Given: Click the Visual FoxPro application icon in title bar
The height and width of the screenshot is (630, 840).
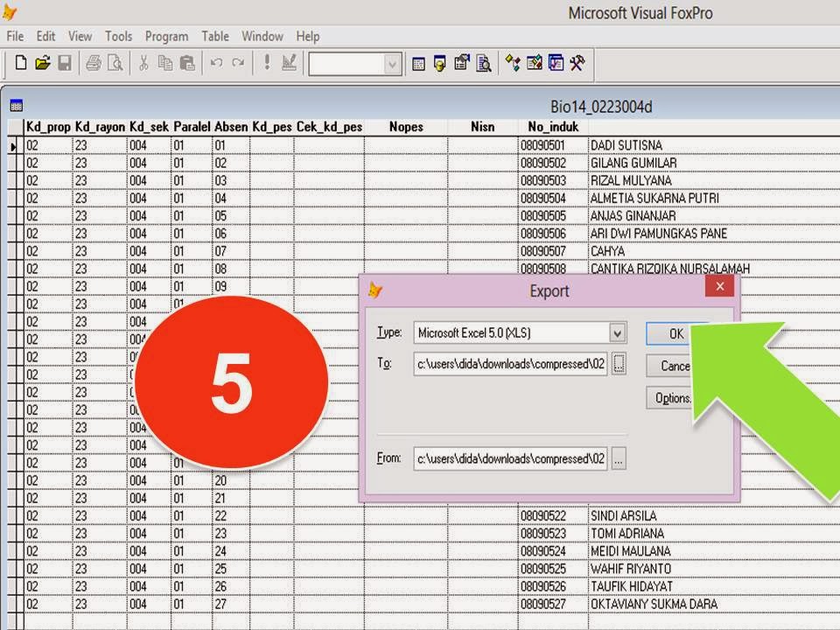Looking at the screenshot, I should pyautogui.click(x=9, y=11).
